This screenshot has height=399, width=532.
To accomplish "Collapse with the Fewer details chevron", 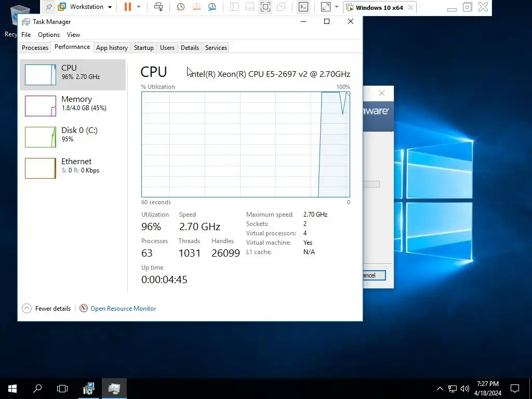I will (27, 309).
